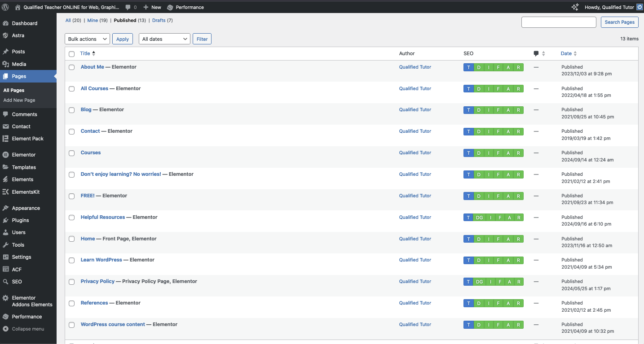Open ElementsKit in the sidebar
The image size is (644, 344).
point(26,192)
